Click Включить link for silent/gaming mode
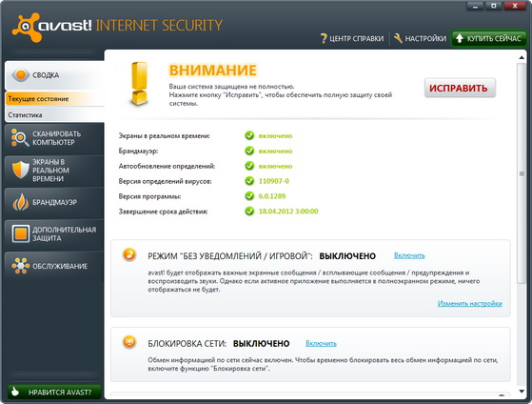Viewport: 532px width, 404px height. pyautogui.click(x=409, y=255)
